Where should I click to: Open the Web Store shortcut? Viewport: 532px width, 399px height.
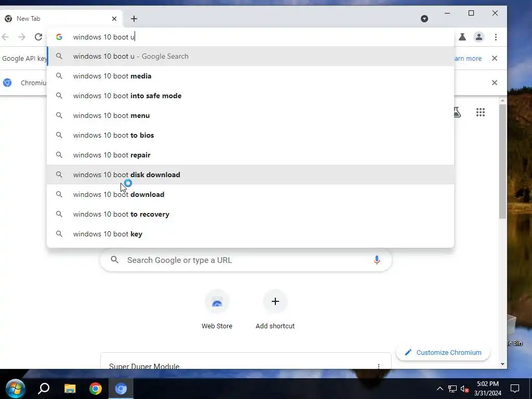tap(217, 310)
